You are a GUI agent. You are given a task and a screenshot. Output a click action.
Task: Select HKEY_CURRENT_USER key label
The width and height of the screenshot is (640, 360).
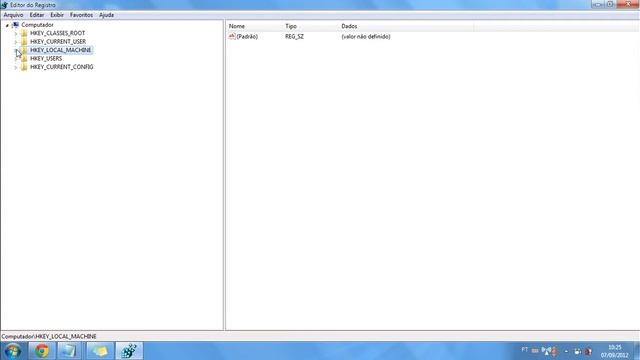(58, 42)
